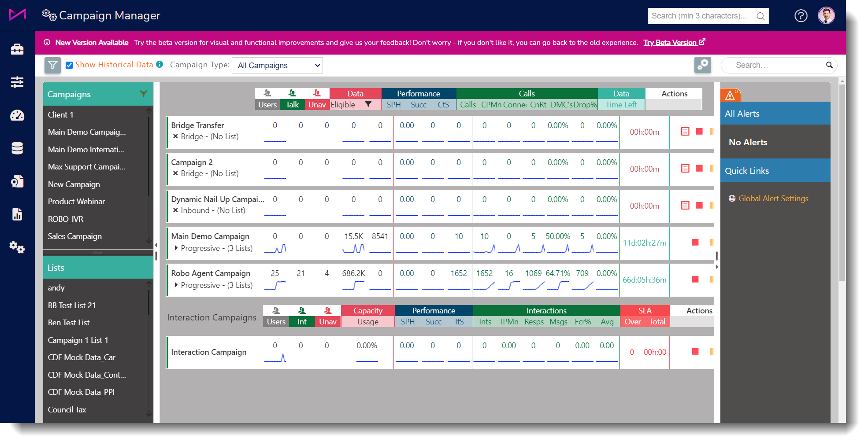Click the Performance column group header
Image resolution: width=868 pixels, height=445 pixels.
pos(419,93)
